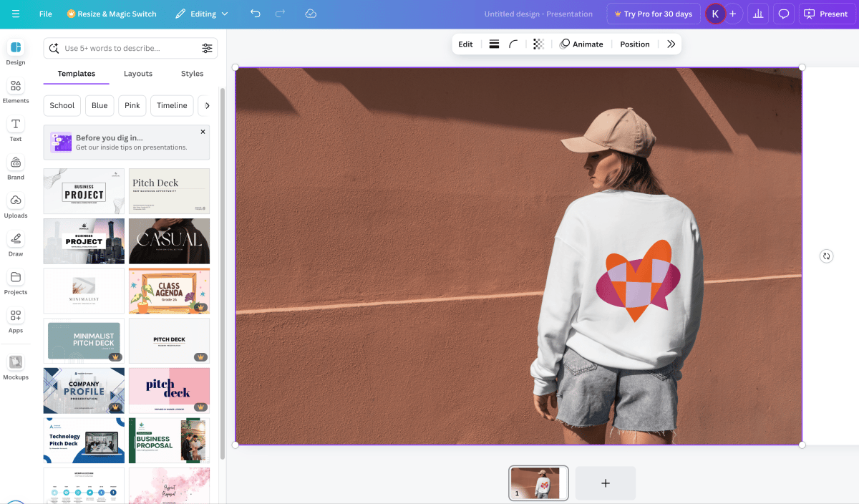
Task: Click the Present button
Action: (x=827, y=14)
